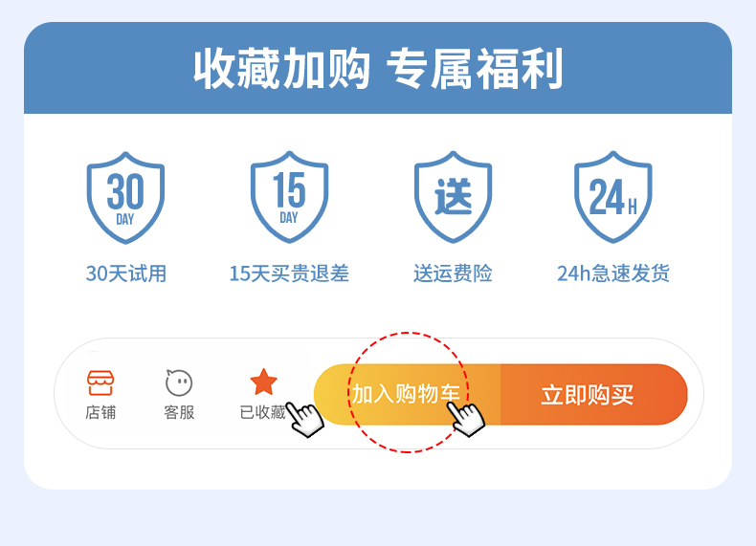This screenshot has width=756, height=546.
Task: Click the 已收藏 text label
Action: point(263,412)
